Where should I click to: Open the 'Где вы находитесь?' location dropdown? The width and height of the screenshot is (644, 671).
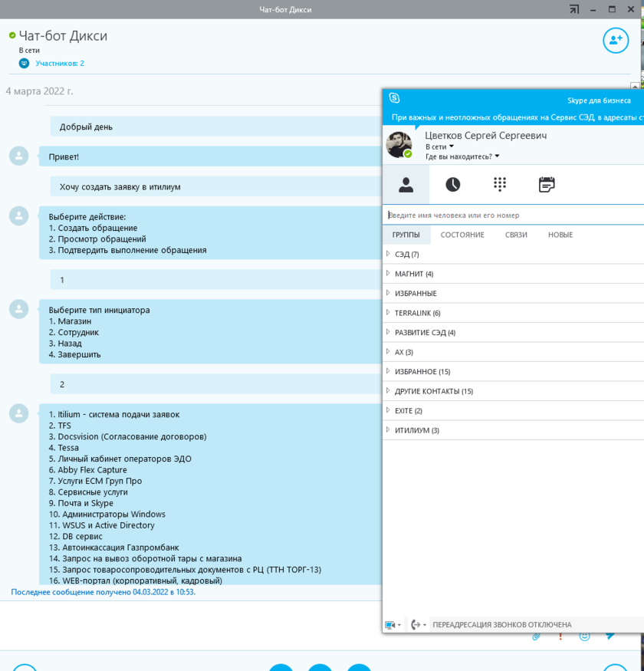(462, 156)
